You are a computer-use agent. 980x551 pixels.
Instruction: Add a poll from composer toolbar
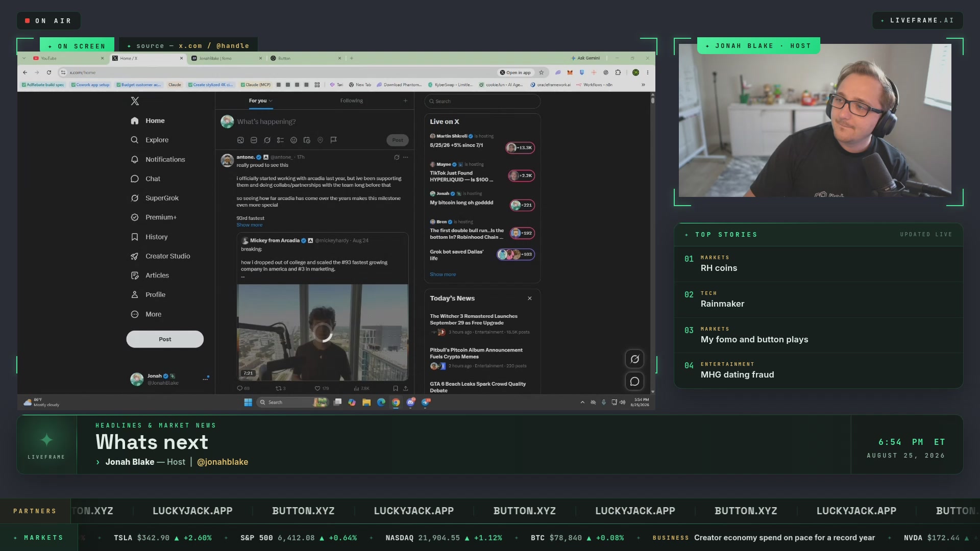tap(280, 140)
